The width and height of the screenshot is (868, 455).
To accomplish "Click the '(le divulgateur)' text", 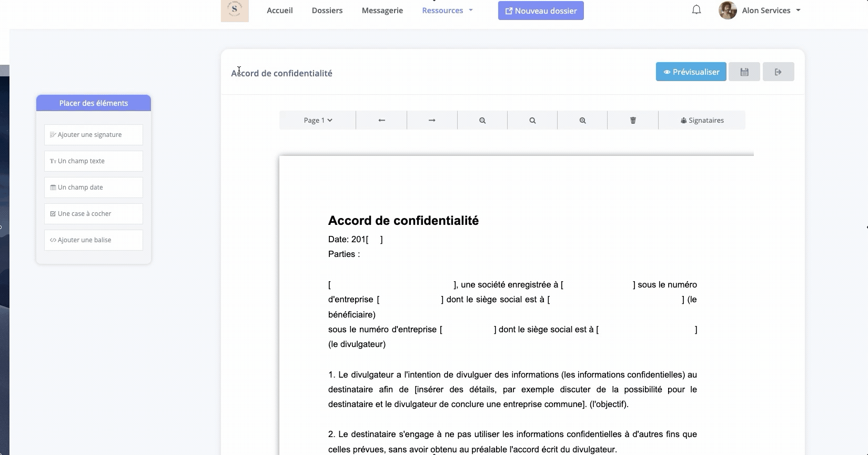I will pyautogui.click(x=357, y=344).
